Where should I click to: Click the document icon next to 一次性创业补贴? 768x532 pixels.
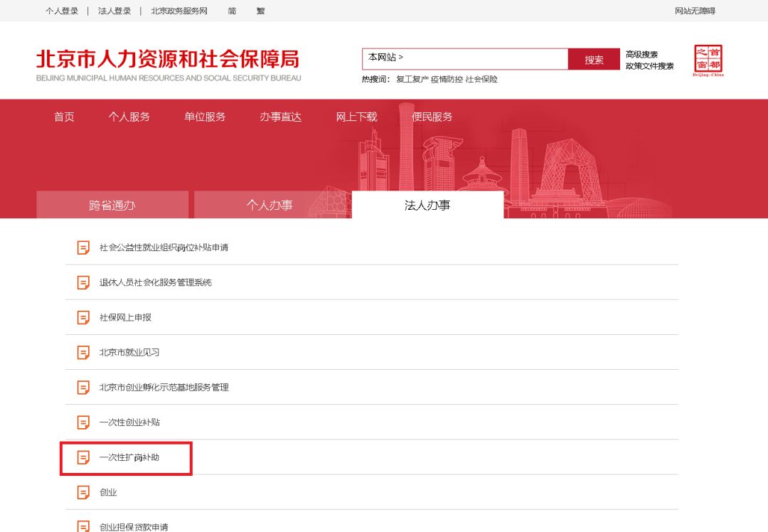tap(83, 422)
